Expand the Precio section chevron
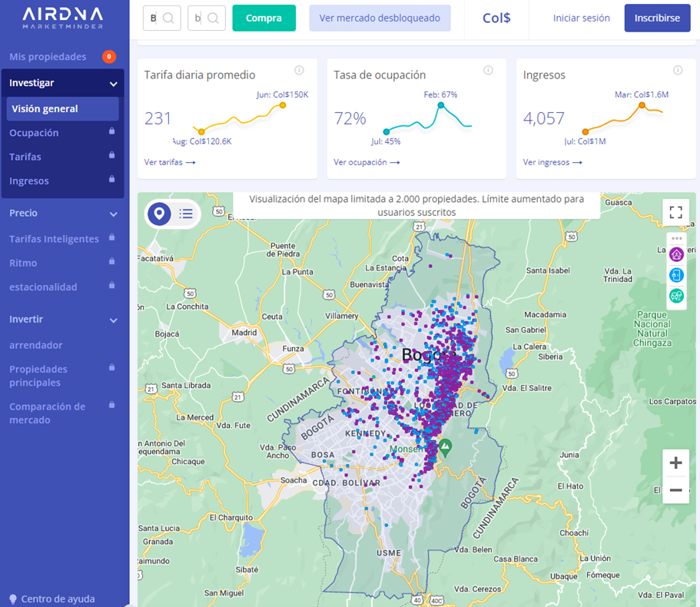 (x=113, y=214)
